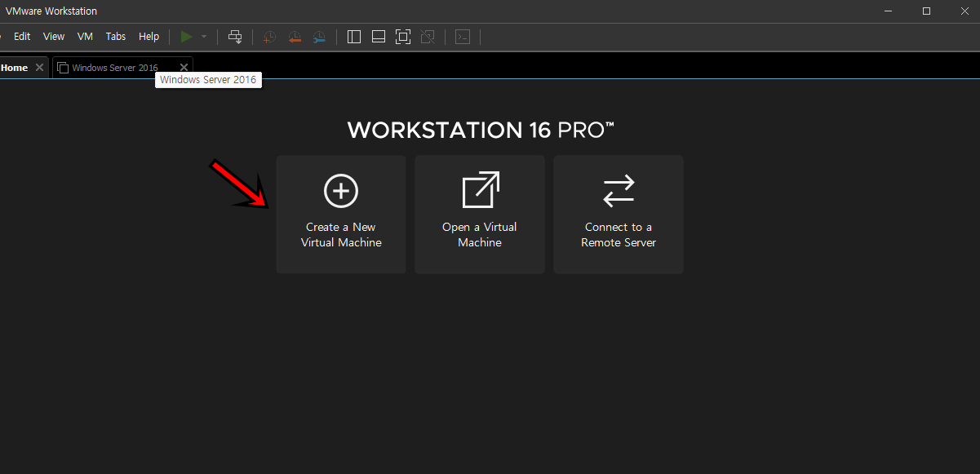Toggle the library sidebar panel icon
This screenshot has width=980, height=474.
[x=354, y=37]
